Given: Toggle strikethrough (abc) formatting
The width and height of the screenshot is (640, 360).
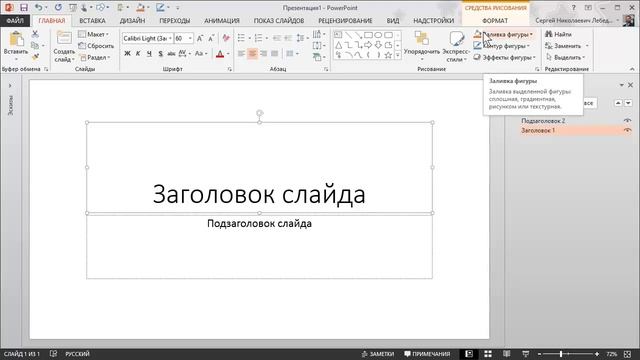Looking at the screenshot, I should tap(171, 53).
